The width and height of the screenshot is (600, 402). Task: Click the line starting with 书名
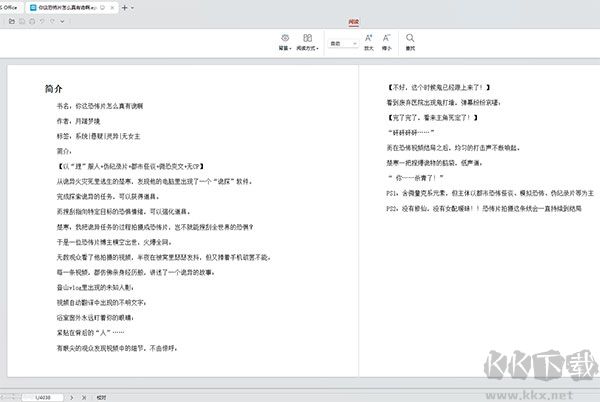(99, 106)
